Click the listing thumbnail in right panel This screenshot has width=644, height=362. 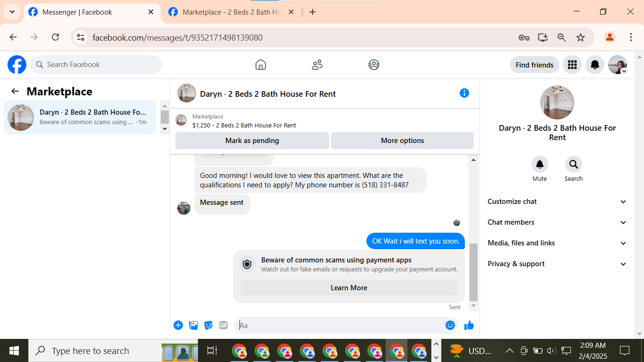tap(557, 102)
